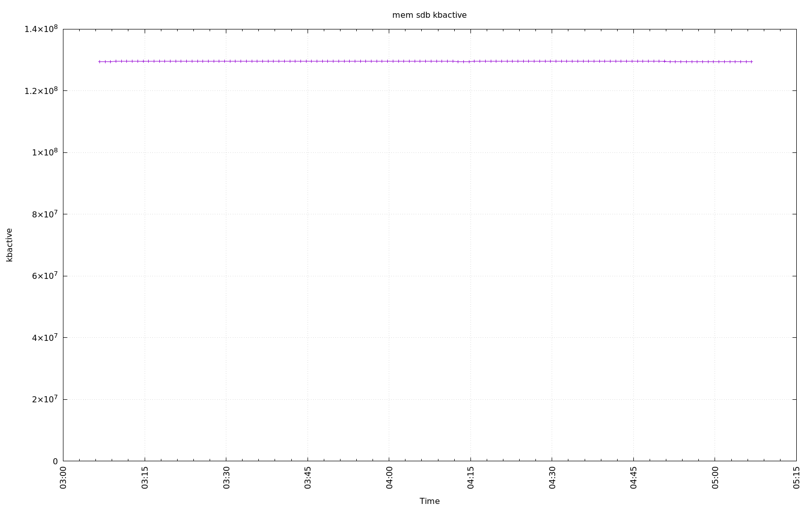Image resolution: width=812 pixels, height=508 pixels.
Task: Click the 2×10⁷ y-axis tick label
Action: (x=45, y=399)
